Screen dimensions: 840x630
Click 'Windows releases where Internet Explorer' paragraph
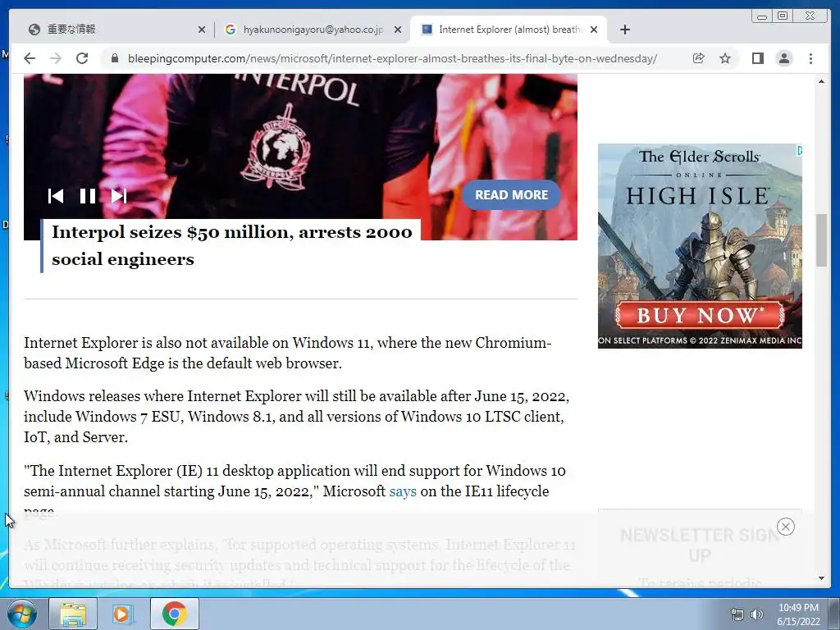point(296,417)
